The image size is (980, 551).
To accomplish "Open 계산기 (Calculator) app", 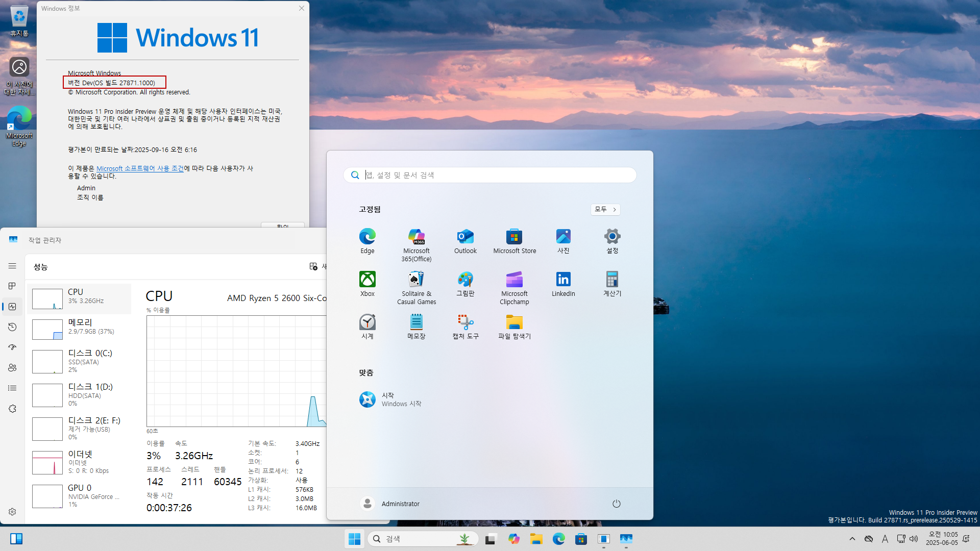I will click(612, 284).
